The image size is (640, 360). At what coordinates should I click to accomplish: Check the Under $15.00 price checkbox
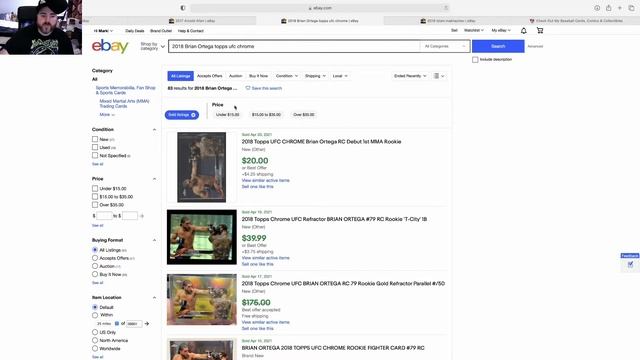[95, 189]
